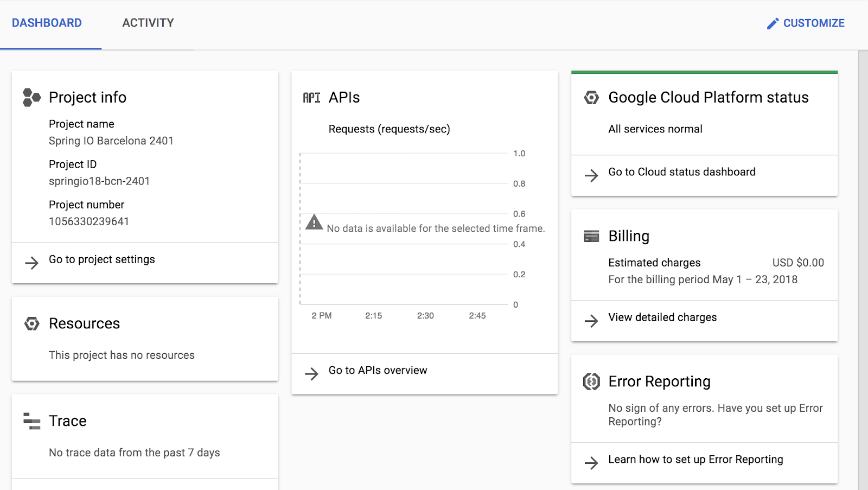Open Go to APIs overview
Image resolution: width=868 pixels, height=490 pixels.
coord(378,370)
